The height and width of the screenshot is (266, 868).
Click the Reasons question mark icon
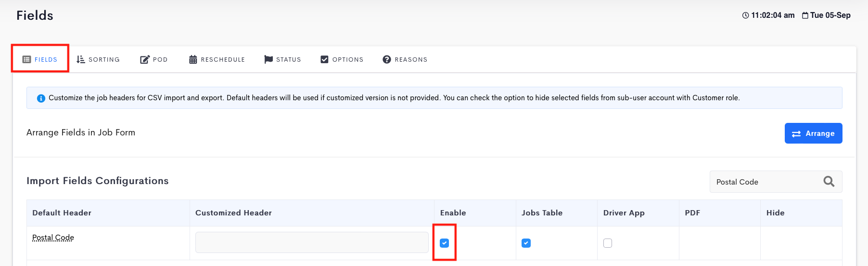387,59
